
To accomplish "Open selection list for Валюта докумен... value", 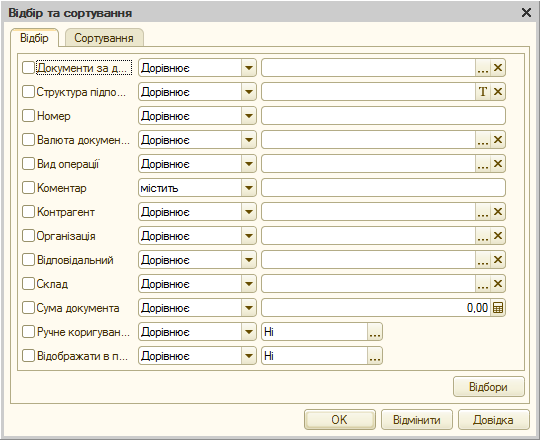I will coord(483,140).
